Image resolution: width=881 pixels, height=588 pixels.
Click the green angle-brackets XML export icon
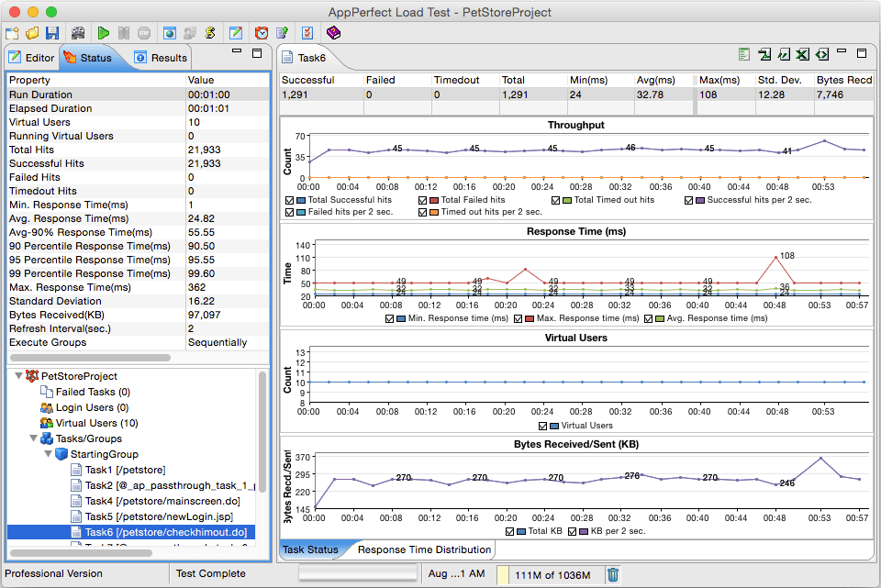(822, 55)
